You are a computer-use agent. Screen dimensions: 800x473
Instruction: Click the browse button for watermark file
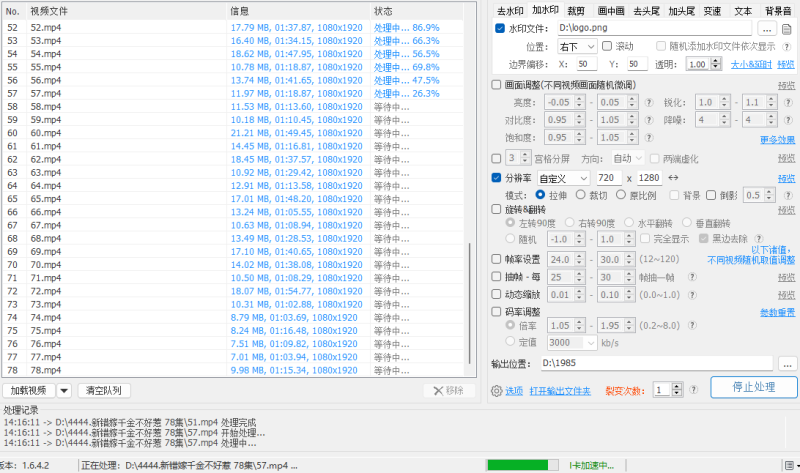click(x=767, y=29)
